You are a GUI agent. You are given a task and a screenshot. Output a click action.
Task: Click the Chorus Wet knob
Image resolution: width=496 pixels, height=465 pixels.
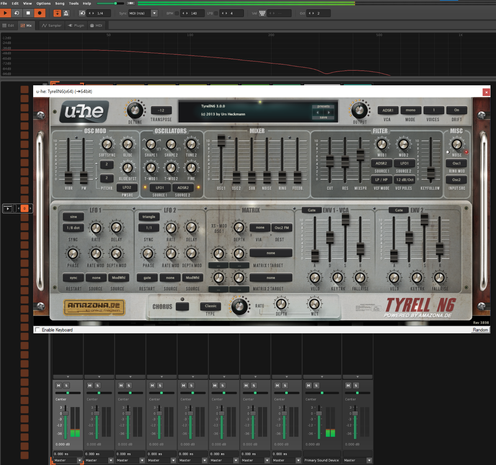314,304
